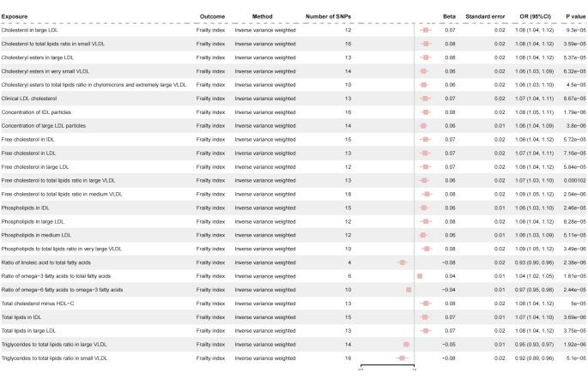Select the plot marker for triglycerides in small VLDL

coord(401,358)
